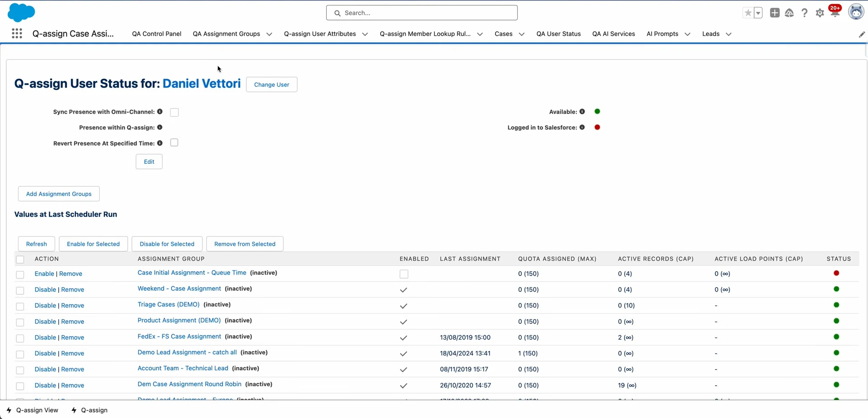Open the App Launcher waffle icon
This screenshot has width=868, height=419.
tap(17, 34)
